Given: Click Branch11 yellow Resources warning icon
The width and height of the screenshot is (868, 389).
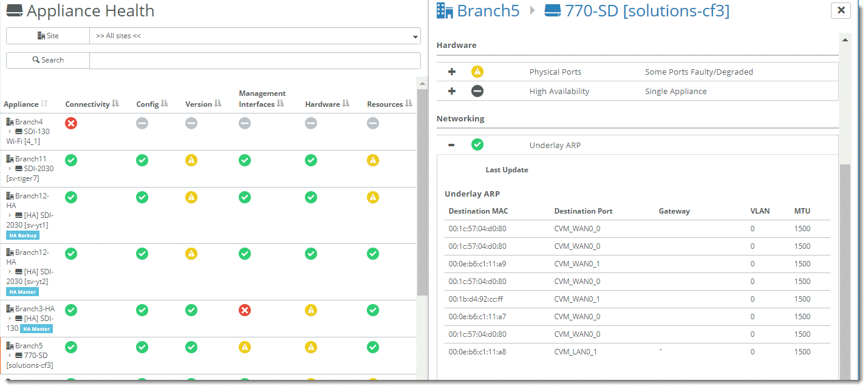Looking at the screenshot, I should point(373,160).
